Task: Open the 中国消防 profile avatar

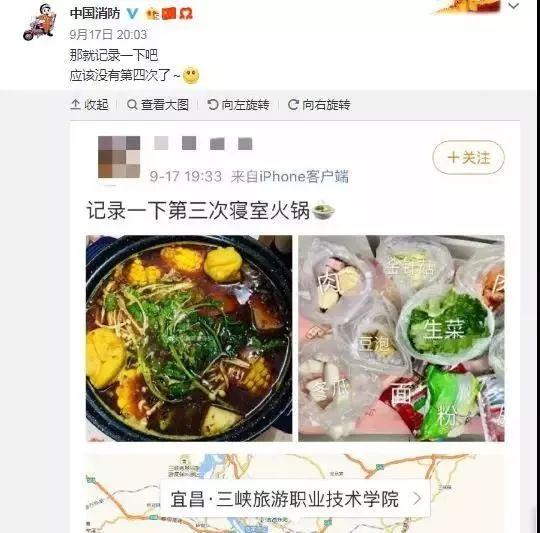Action: pyautogui.click(x=40, y=22)
